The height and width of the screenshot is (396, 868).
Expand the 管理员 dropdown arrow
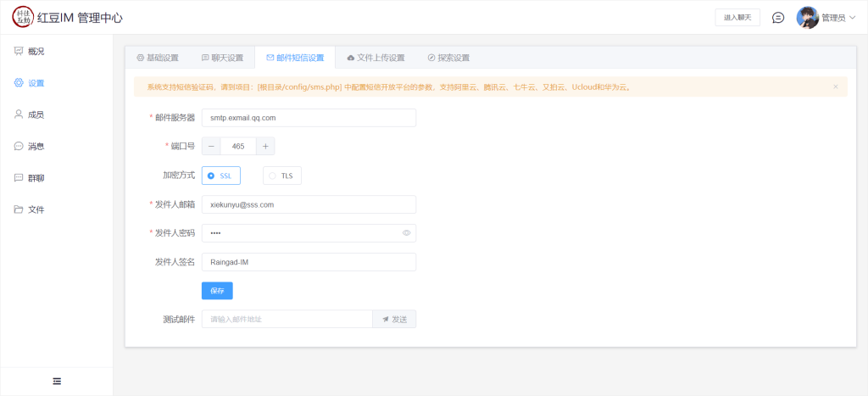(x=852, y=18)
